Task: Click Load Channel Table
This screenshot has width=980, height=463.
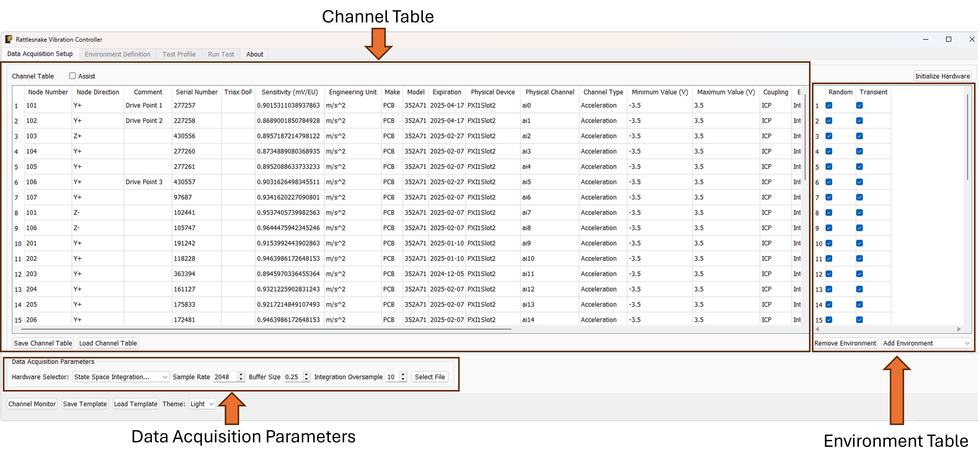Action: point(108,343)
